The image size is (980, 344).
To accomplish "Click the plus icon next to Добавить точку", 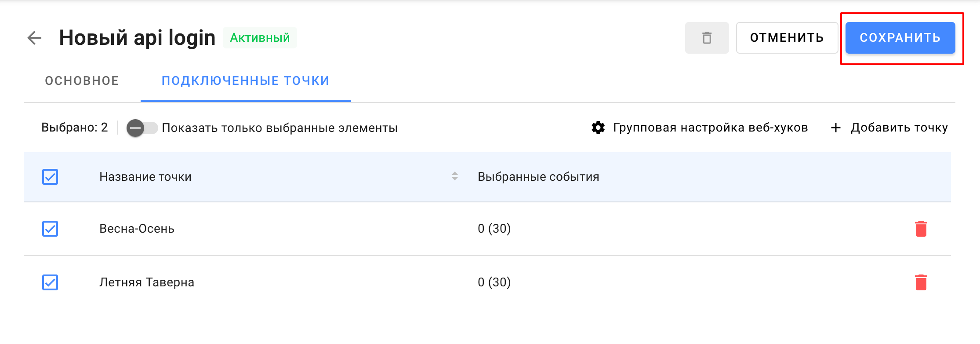I will point(835,128).
